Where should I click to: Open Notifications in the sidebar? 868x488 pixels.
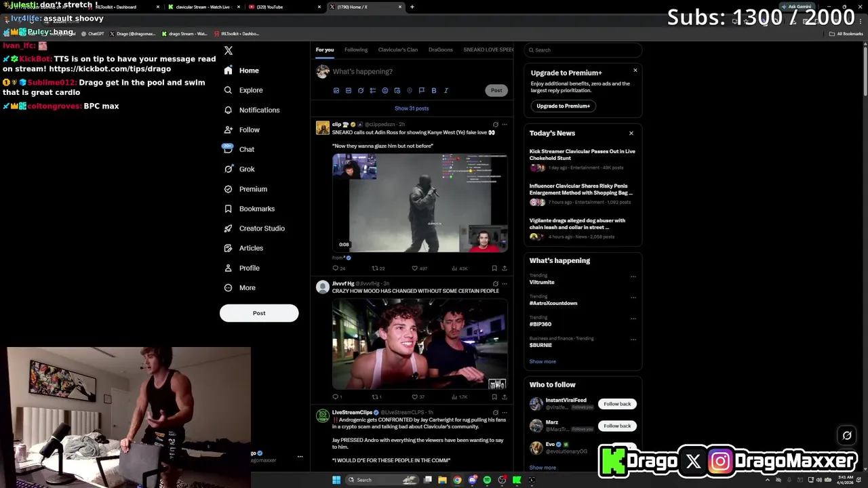[252, 110]
